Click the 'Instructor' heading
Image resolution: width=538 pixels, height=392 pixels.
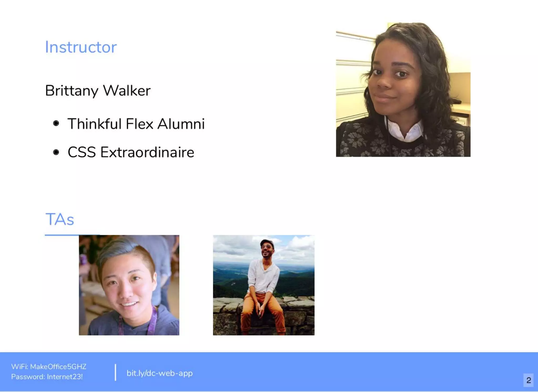81,47
